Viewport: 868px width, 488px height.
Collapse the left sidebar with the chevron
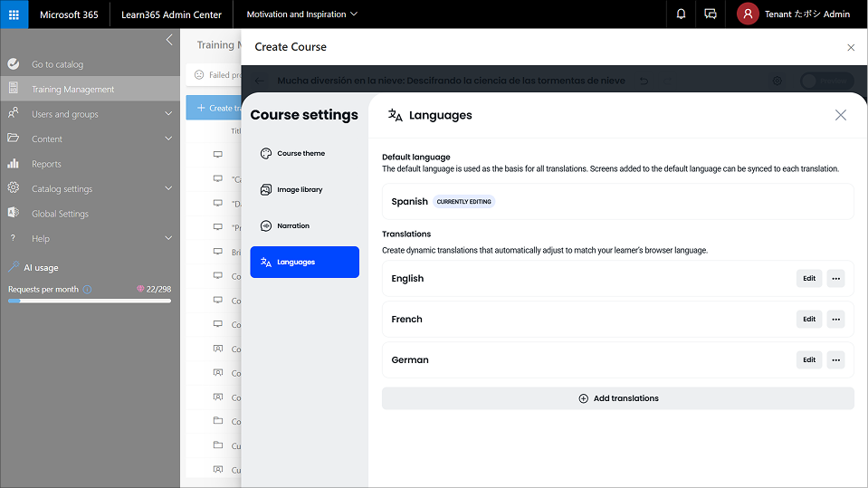coord(169,40)
